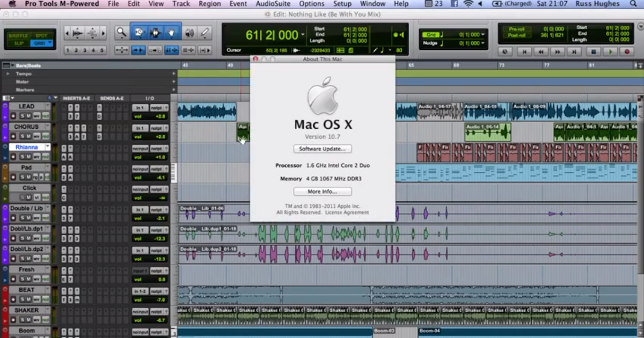The width and height of the screenshot is (644, 338).
Task: Select the Zoomer tool magnifier icon
Action: point(122,33)
